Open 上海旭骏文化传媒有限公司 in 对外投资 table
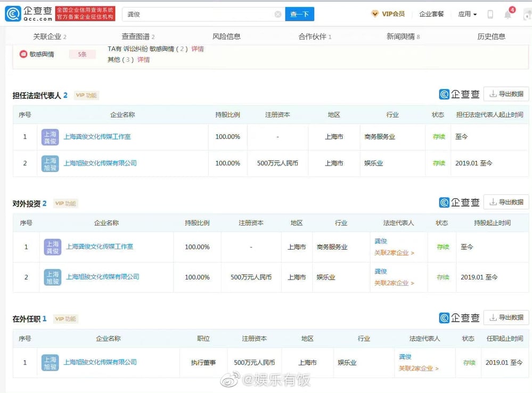This screenshot has width=532, height=393. click(102, 277)
